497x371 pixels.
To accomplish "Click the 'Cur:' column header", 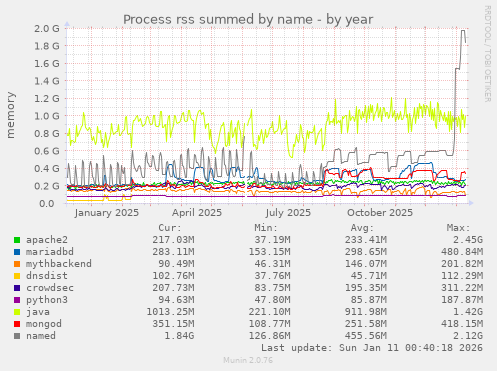I will click(x=170, y=228).
